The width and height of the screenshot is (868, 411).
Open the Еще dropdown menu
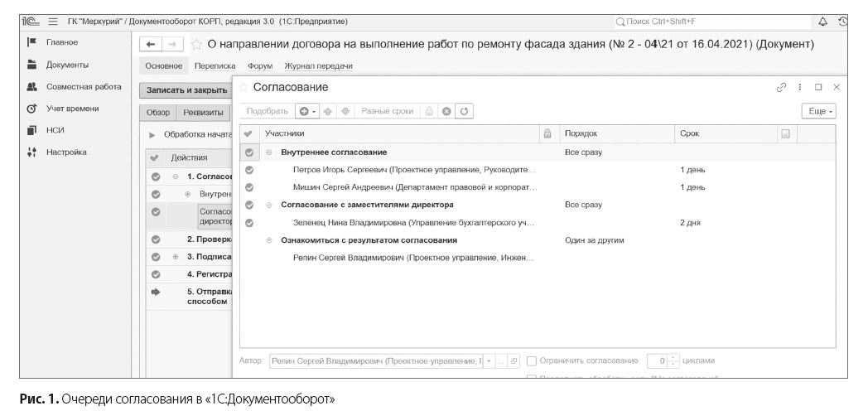pos(819,111)
